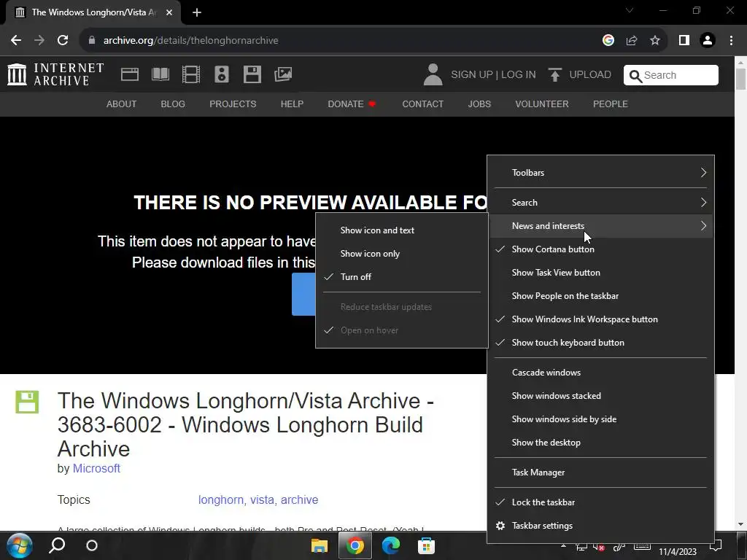Uncheck Show Windows Ink Workspace button

click(x=600, y=319)
